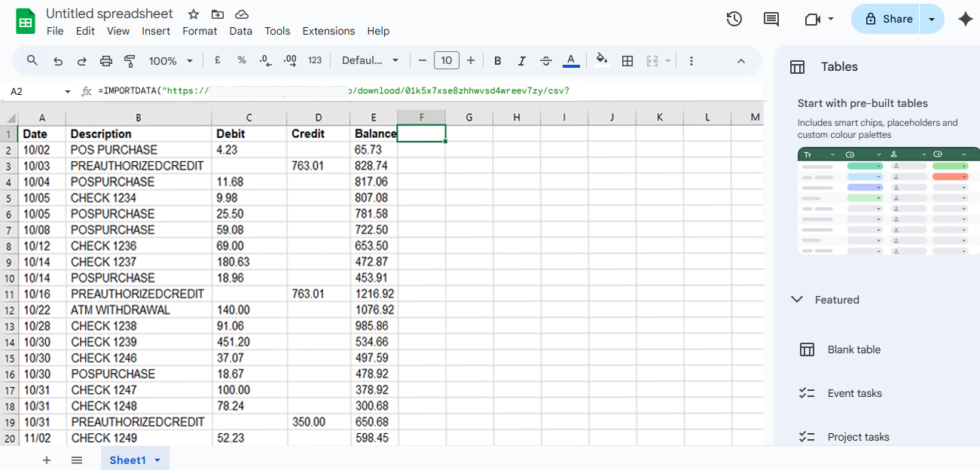Open the Google Sheets home icon
980x470 pixels.
(26, 21)
